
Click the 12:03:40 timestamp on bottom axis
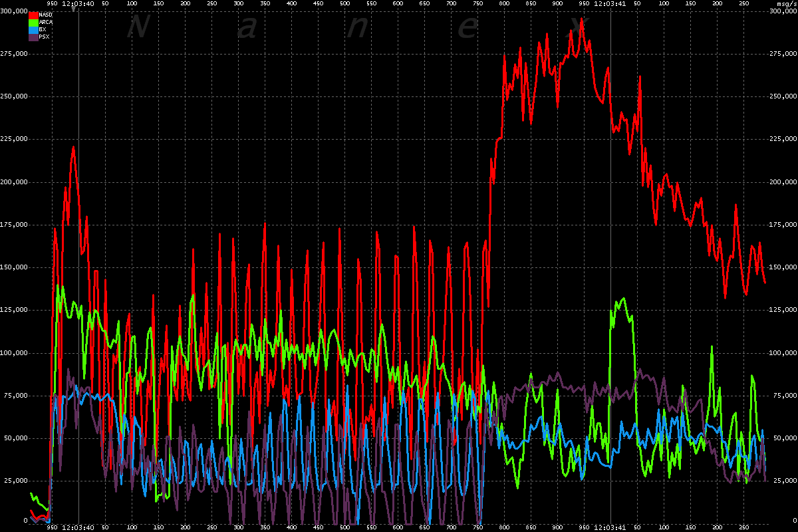coord(78,527)
